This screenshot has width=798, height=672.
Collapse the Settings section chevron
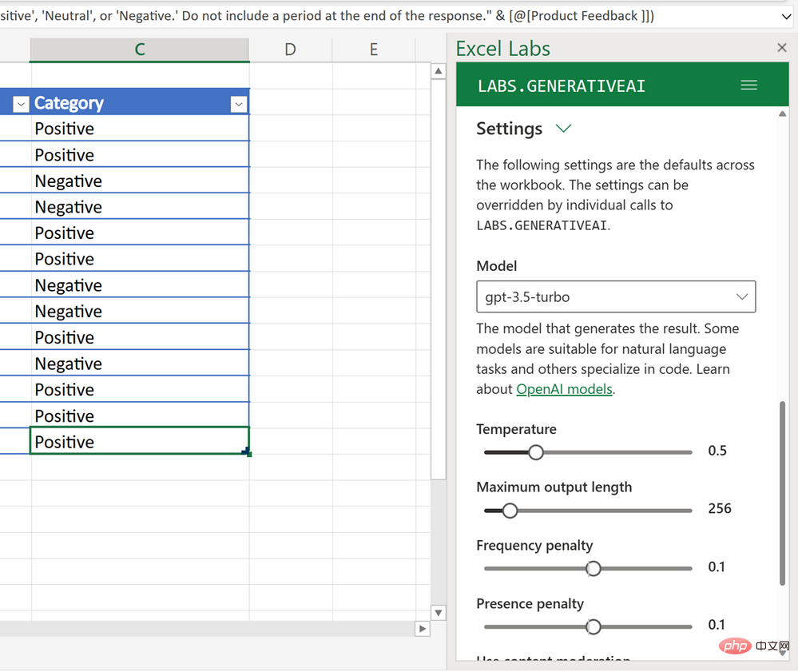click(564, 128)
